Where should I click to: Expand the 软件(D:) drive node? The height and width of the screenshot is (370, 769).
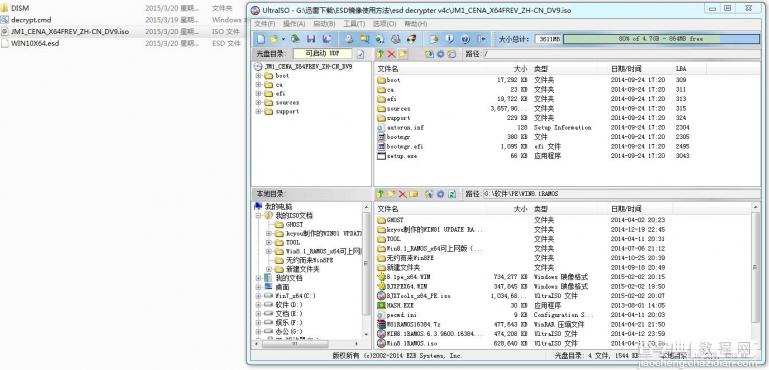(258, 305)
